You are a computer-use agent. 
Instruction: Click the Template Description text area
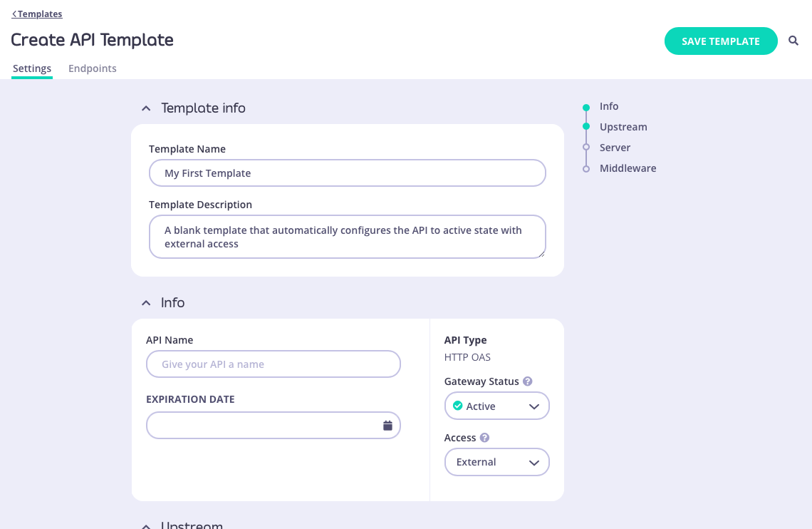click(347, 236)
